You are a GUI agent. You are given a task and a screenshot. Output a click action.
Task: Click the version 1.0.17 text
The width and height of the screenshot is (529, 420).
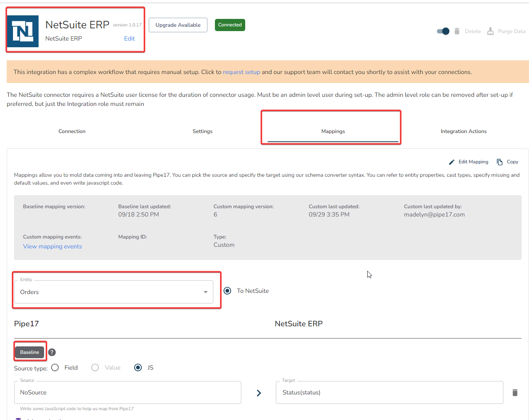pyautogui.click(x=127, y=25)
